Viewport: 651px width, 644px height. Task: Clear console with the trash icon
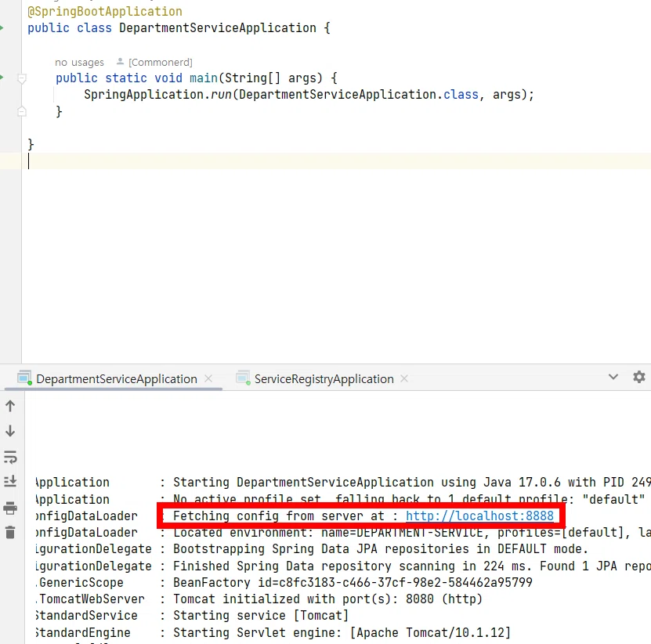10,532
